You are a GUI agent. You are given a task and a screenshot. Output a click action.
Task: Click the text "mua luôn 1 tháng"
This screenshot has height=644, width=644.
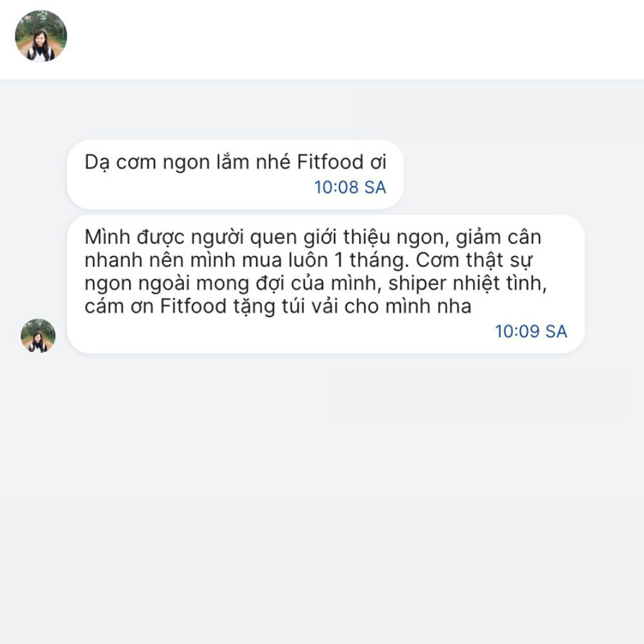[293, 260]
